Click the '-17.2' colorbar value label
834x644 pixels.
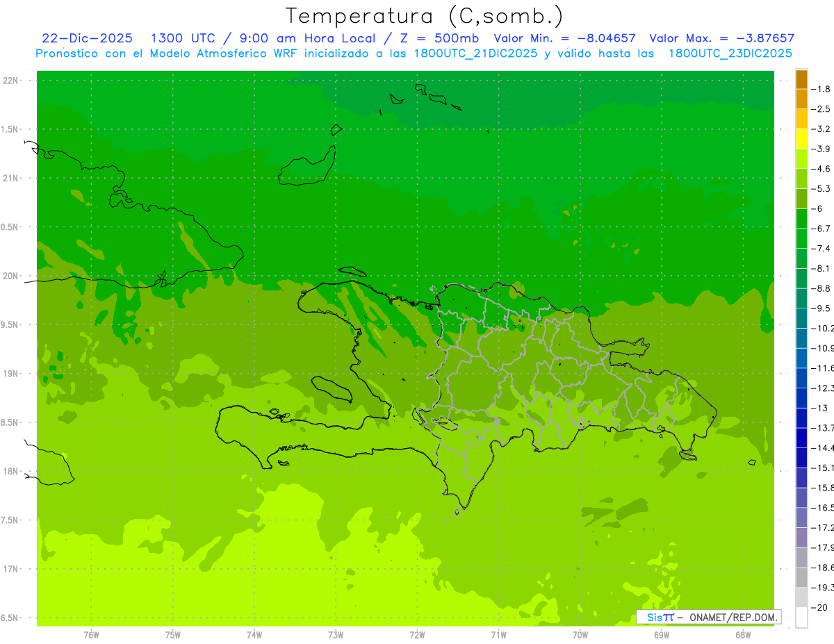click(x=822, y=528)
